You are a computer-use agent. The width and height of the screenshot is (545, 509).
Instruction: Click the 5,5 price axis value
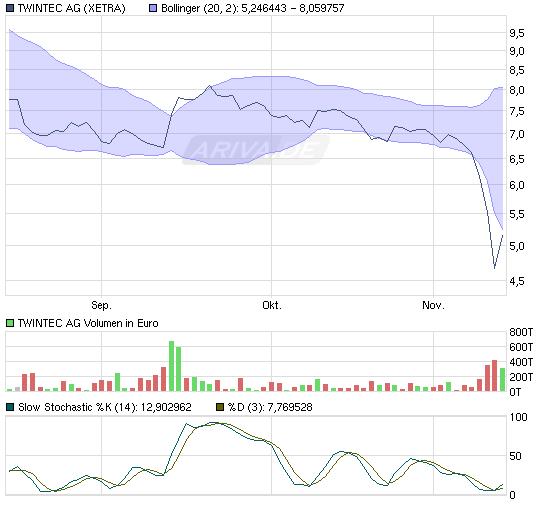[517, 214]
